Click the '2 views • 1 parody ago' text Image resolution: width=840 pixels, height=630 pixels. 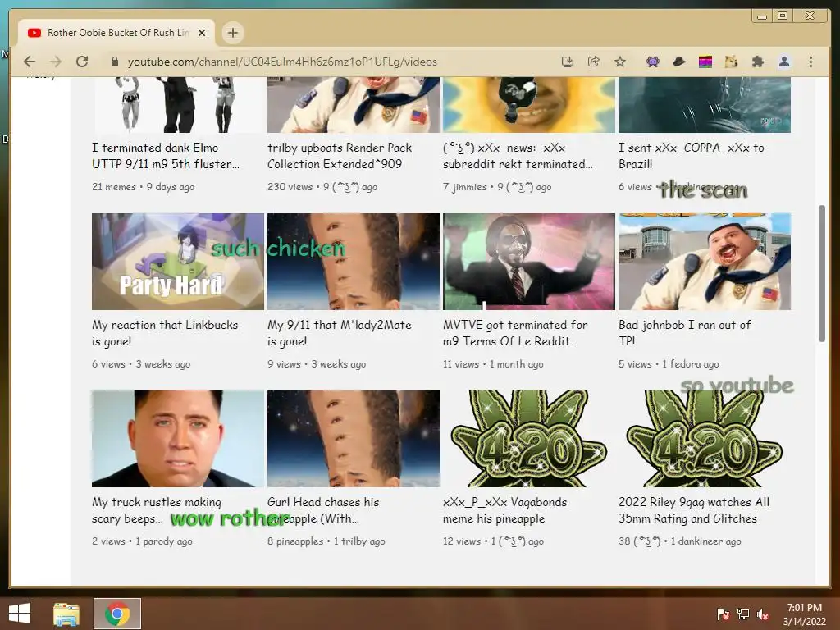coord(142,541)
